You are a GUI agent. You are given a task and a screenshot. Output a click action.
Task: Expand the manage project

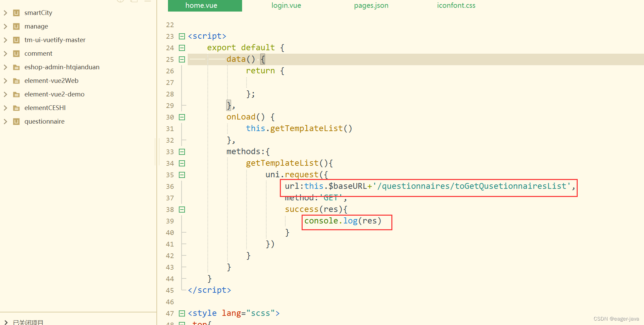pos(5,26)
